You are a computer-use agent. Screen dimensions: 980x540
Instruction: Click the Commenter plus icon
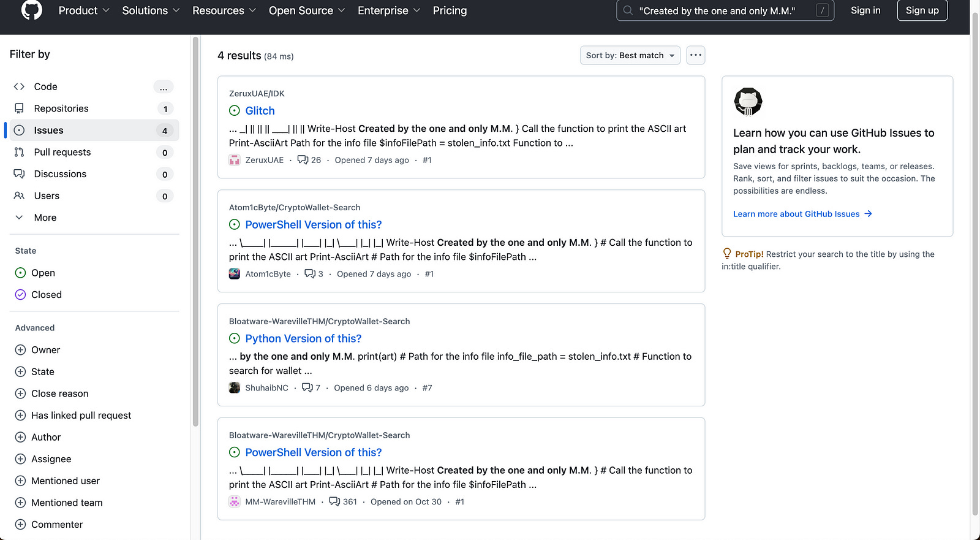20,525
